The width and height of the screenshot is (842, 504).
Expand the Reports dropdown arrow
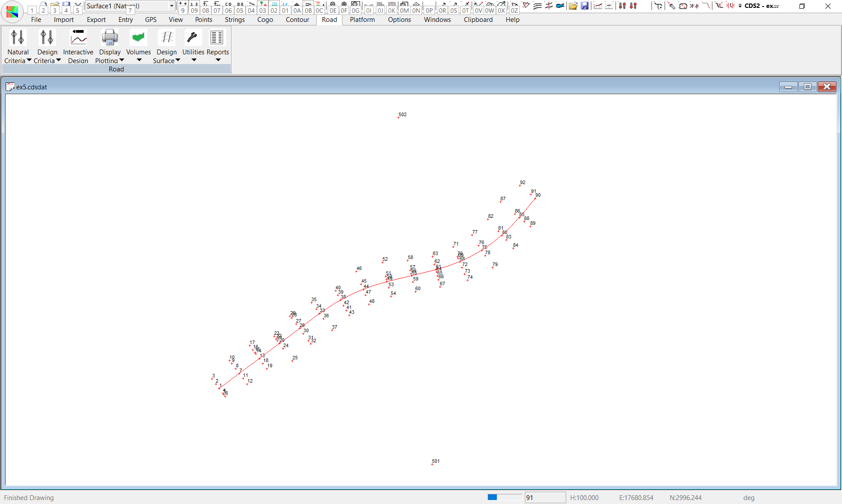pyautogui.click(x=218, y=60)
